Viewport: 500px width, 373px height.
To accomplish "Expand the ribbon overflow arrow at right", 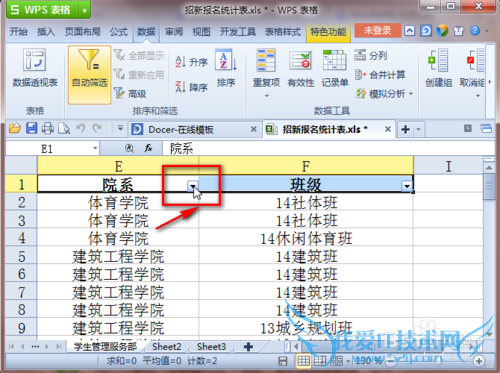I will (489, 82).
